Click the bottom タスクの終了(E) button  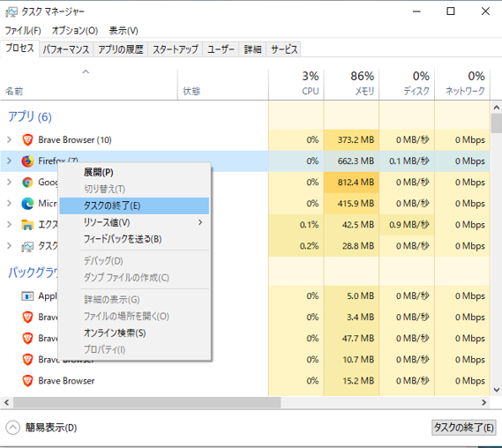click(x=463, y=428)
